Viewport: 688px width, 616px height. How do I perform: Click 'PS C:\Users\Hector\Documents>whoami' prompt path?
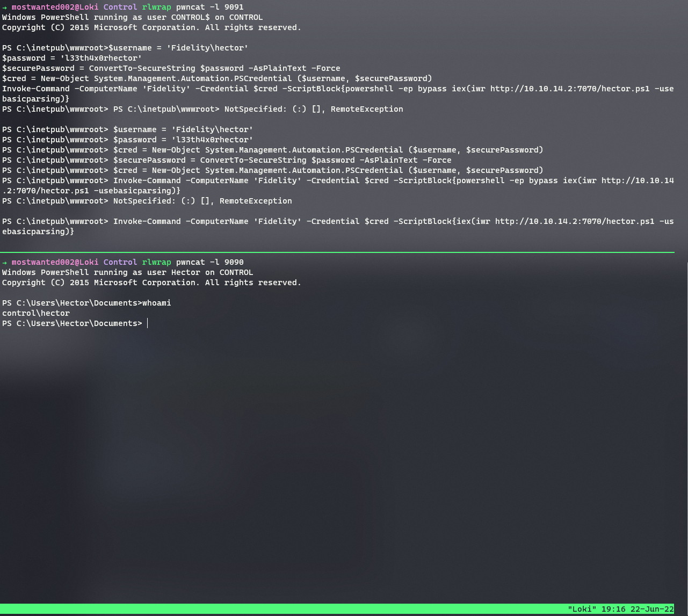(72, 303)
